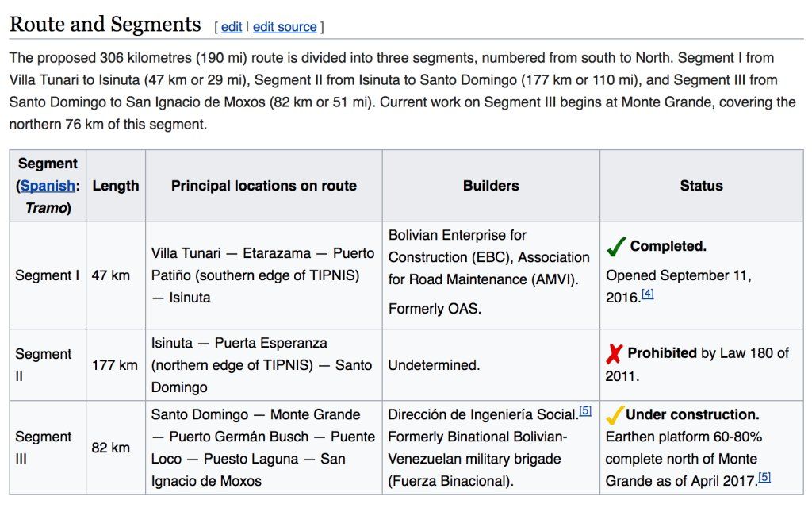Select the Segment II row label
The image size is (812, 508).
pos(44,365)
